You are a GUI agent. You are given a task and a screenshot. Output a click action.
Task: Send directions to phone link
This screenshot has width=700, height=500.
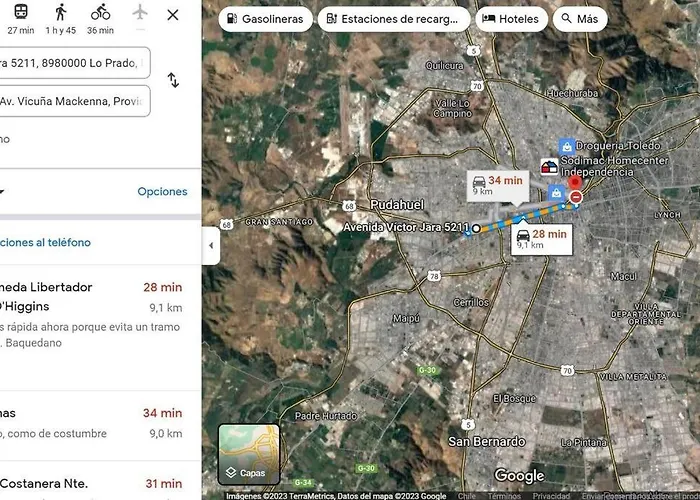[45, 242]
